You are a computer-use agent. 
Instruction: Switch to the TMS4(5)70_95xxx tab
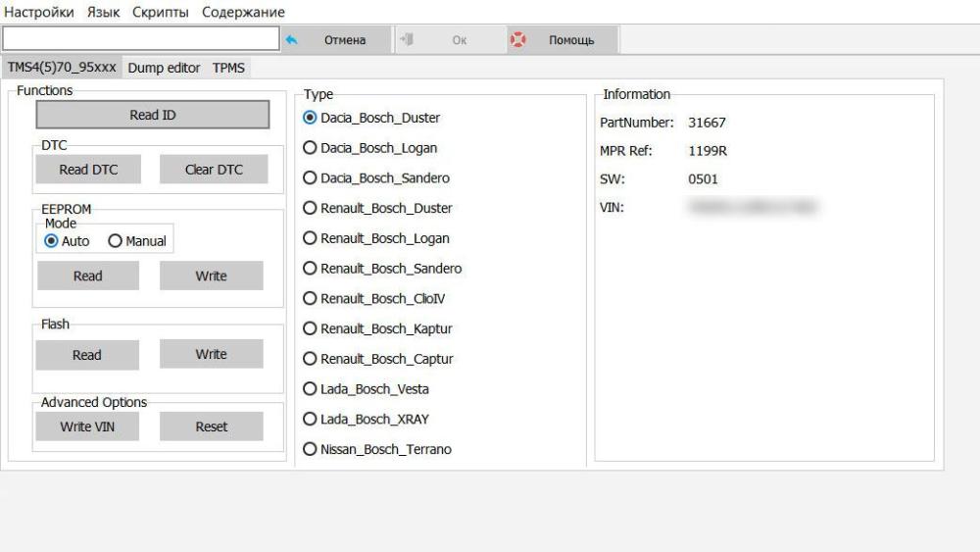point(62,67)
